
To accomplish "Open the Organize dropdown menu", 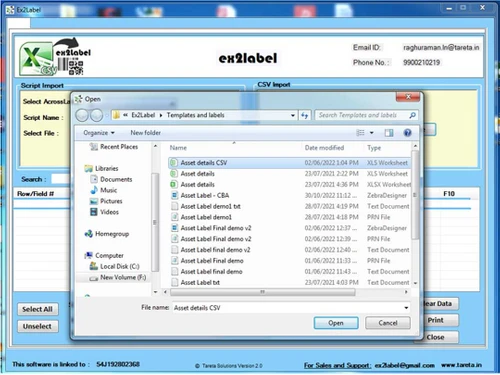I will click(x=99, y=133).
